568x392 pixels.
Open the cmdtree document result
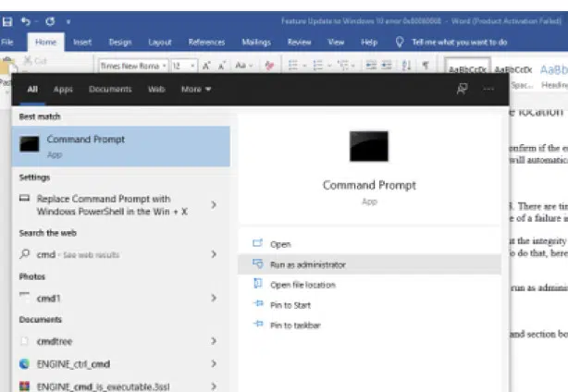pyautogui.click(x=55, y=341)
